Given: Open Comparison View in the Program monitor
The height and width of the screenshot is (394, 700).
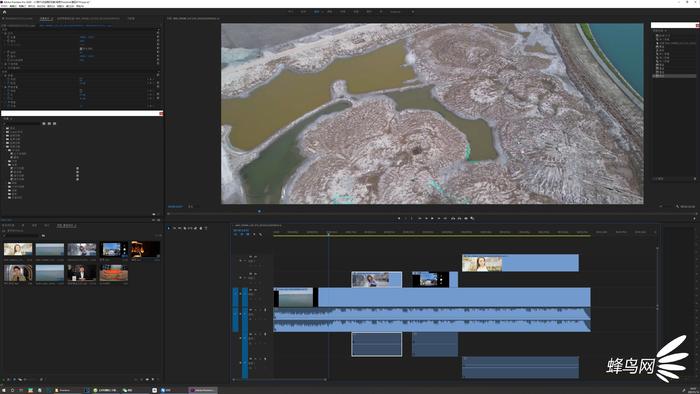Looking at the screenshot, I should [472, 218].
